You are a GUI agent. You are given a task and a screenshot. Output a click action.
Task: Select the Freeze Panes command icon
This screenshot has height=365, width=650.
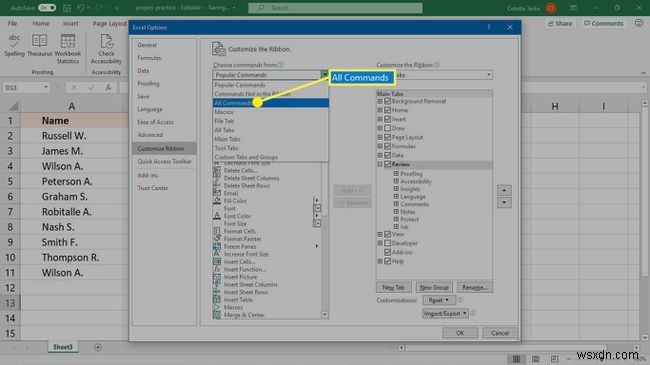pos(217,246)
